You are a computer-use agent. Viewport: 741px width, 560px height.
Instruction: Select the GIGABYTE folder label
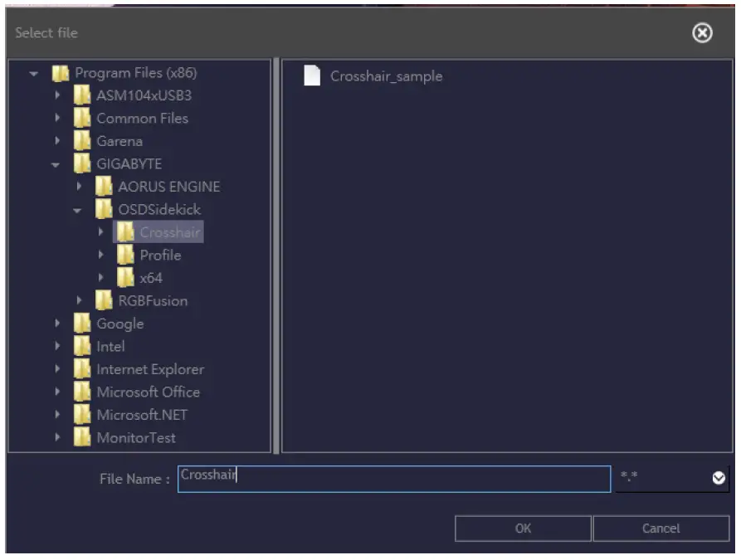[129, 164]
